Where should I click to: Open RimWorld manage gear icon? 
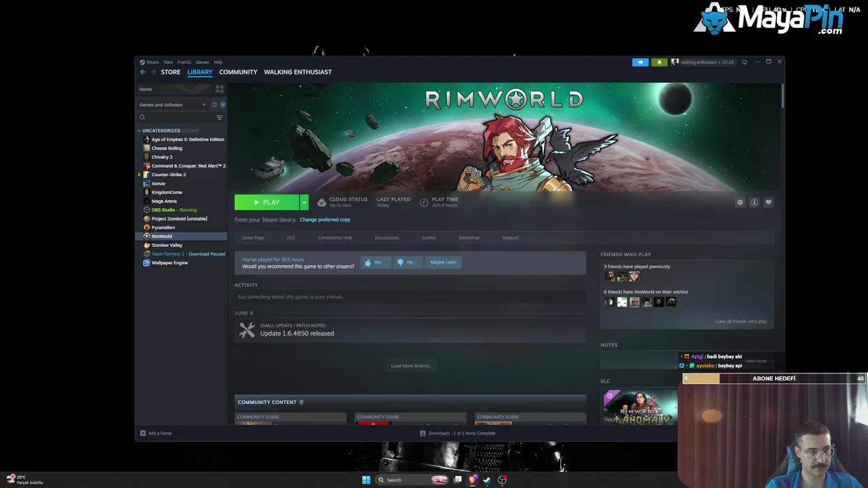tap(740, 202)
